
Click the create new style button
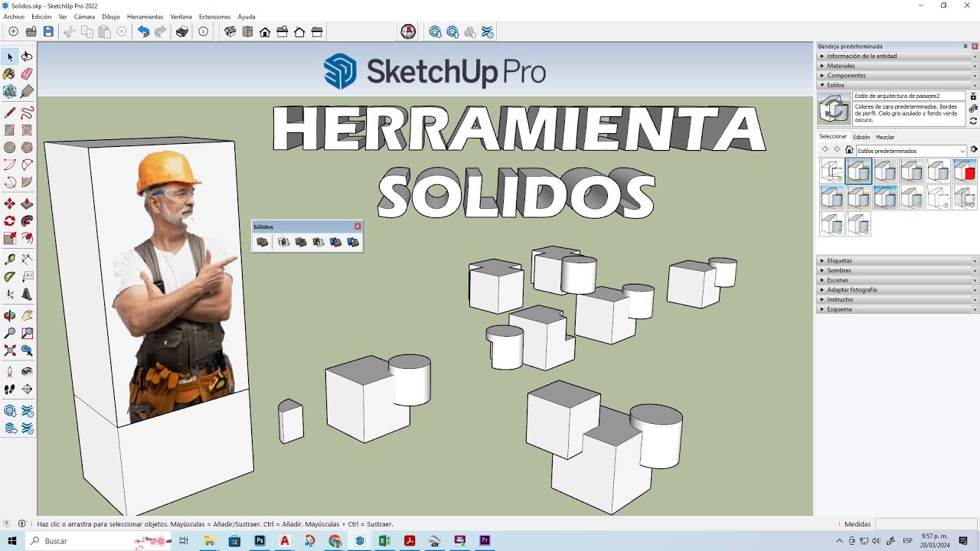(973, 109)
